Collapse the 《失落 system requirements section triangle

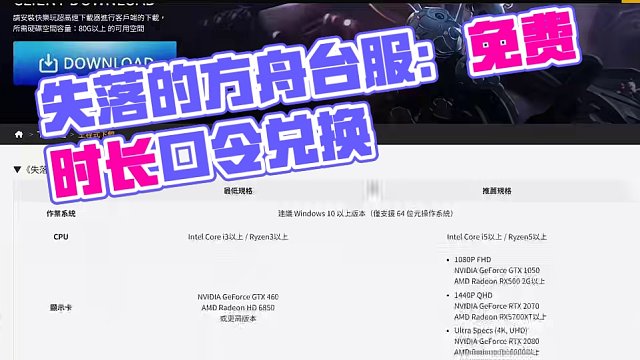pyautogui.click(x=17, y=169)
